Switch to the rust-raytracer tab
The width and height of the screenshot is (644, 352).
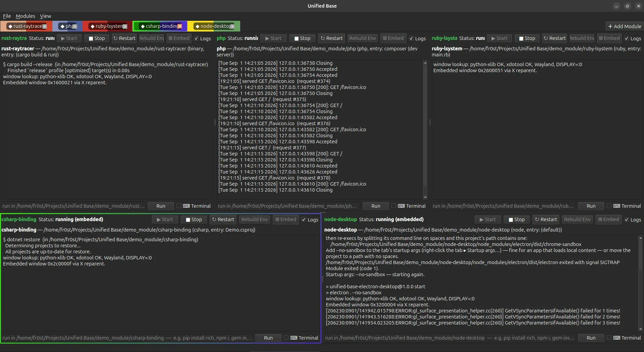(26, 26)
